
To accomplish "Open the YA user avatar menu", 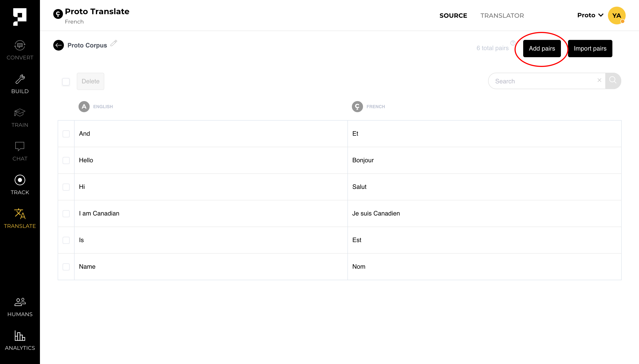I will pyautogui.click(x=617, y=16).
